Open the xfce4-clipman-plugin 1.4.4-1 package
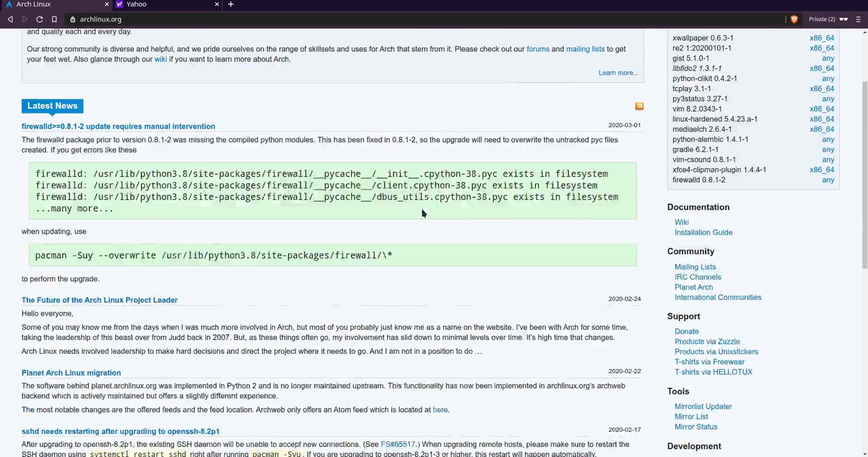Viewport: 868px width, 457px height. coord(719,170)
